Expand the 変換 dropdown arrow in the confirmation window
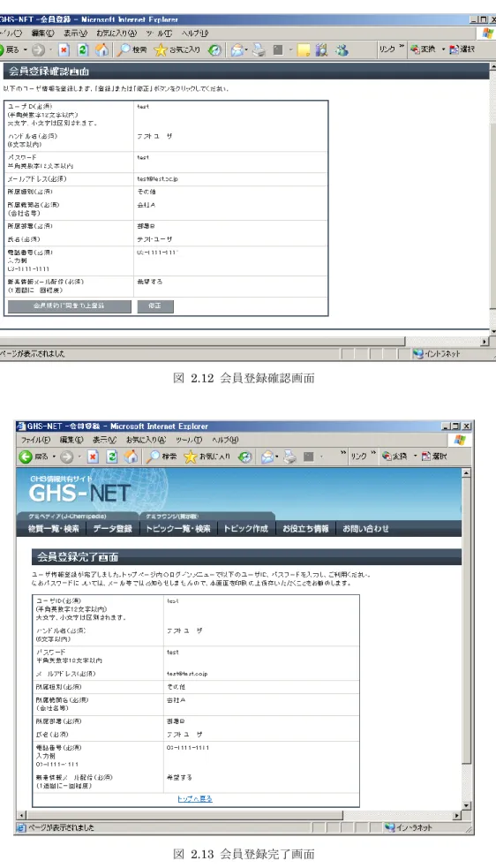Image resolution: width=496 pixels, height=868 pixels. tap(443, 49)
